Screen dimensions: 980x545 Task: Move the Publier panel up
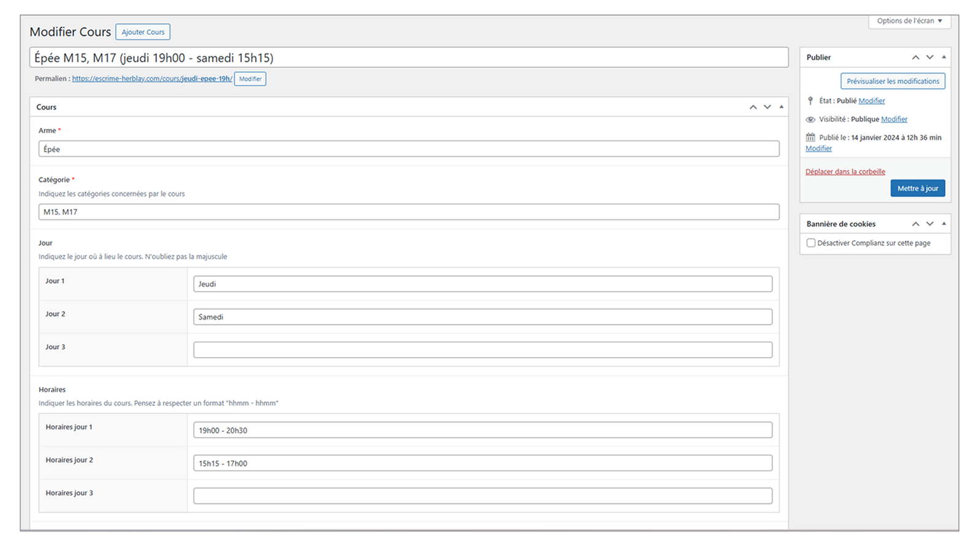pos(916,58)
